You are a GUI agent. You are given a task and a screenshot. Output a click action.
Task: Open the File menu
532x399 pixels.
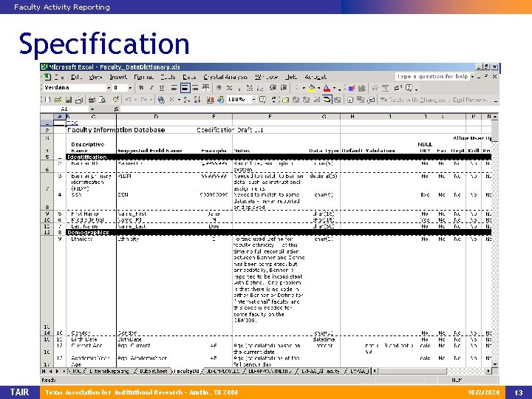tap(59, 77)
